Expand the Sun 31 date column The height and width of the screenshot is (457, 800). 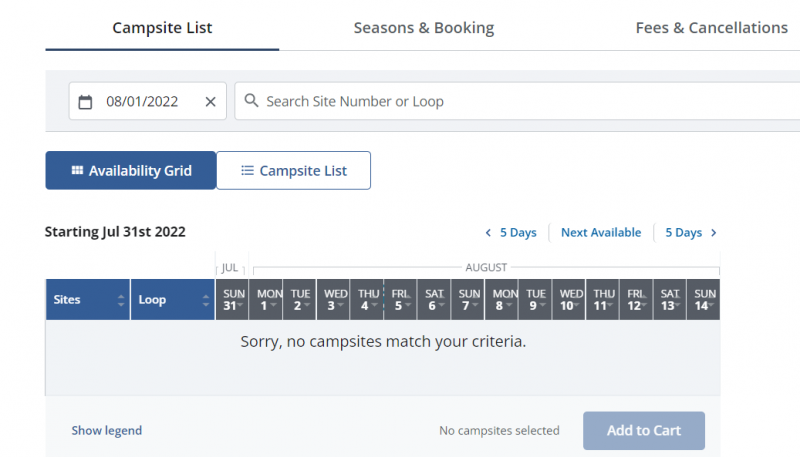coord(234,299)
